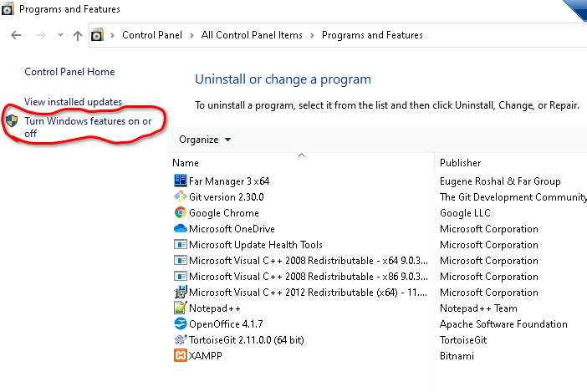Image resolution: width=587 pixels, height=392 pixels.
Task: Expand the chevron after All Control Panel Items
Action: (312, 36)
